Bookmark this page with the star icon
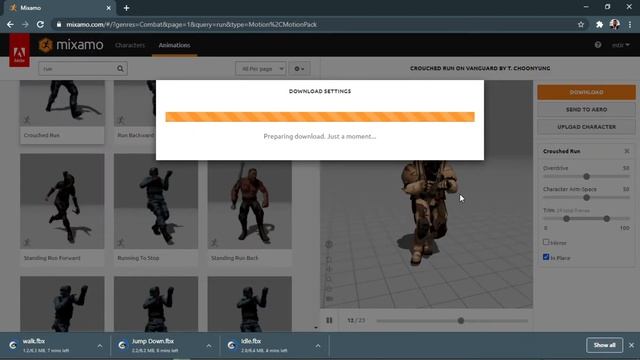Image resolution: width=640 pixels, height=360 pixels. tap(581, 24)
